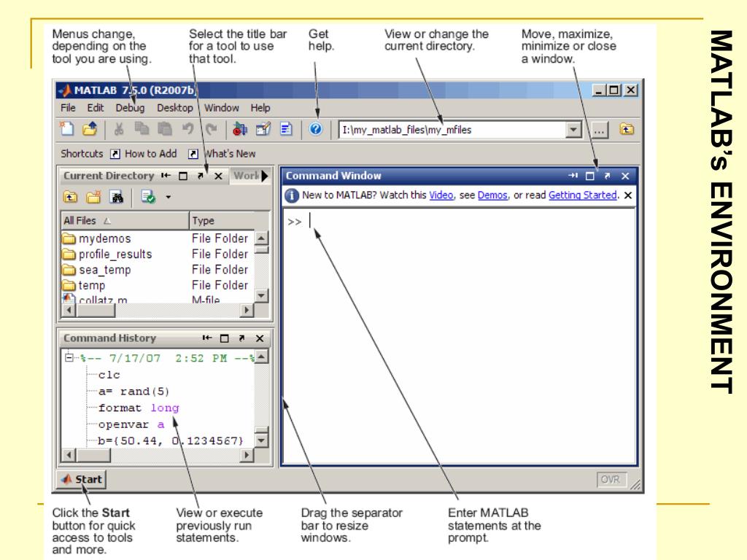Click the How to Add shortcut
This screenshot has width=747, height=560.
click(x=144, y=154)
